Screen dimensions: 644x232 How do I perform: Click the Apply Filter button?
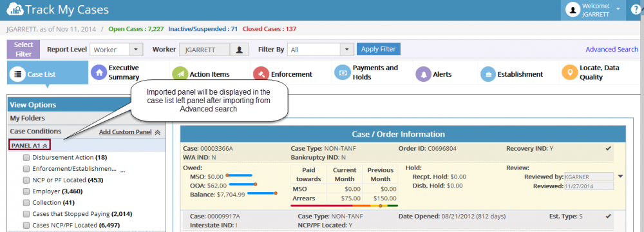tap(378, 49)
